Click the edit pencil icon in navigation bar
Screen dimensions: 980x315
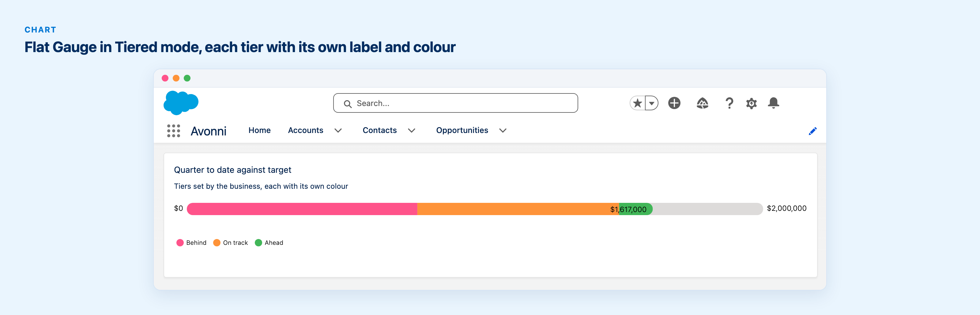(x=812, y=131)
